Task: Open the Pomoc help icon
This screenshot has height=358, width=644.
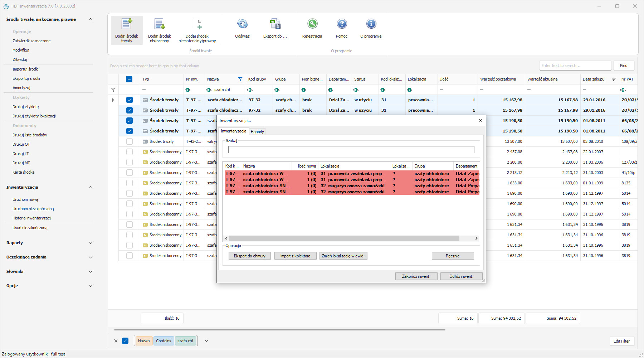Action: pyautogui.click(x=342, y=24)
